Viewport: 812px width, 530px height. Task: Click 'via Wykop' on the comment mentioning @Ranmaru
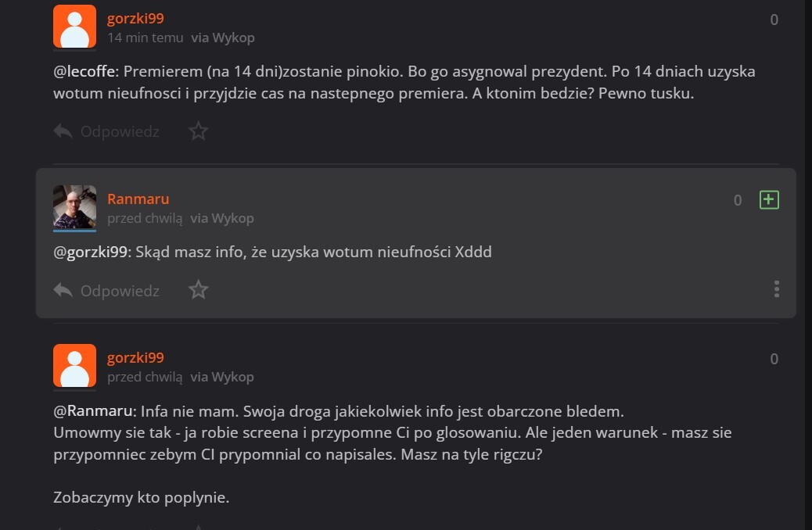point(222,377)
